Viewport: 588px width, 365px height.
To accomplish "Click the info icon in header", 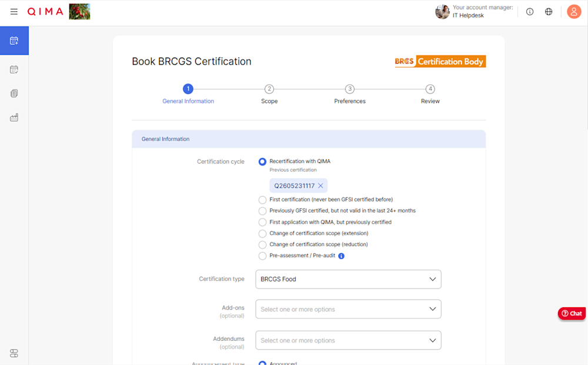I will [530, 12].
